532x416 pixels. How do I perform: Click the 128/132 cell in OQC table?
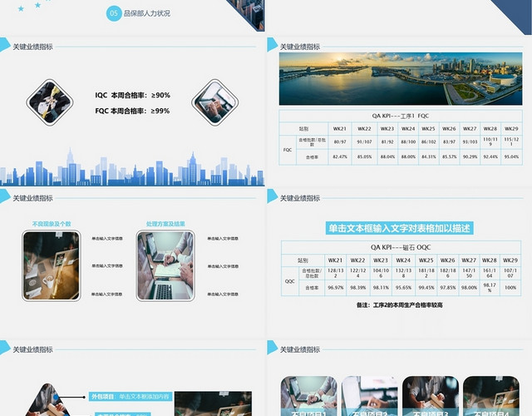coord(336,273)
